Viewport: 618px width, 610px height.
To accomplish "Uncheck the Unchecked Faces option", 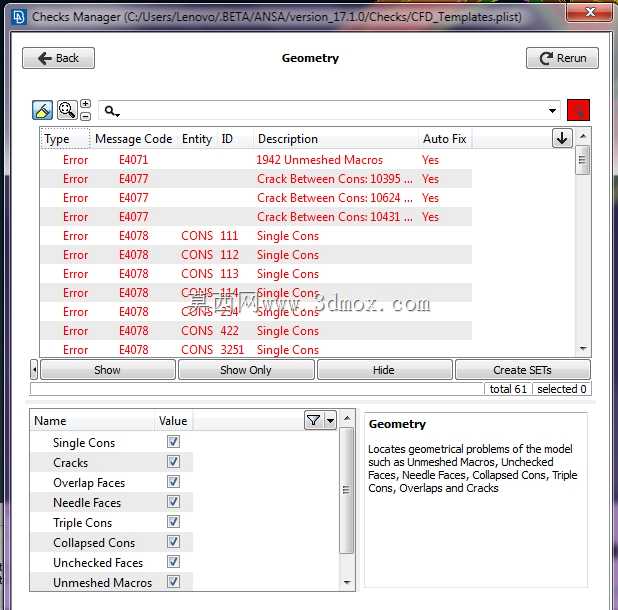I will click(x=173, y=562).
